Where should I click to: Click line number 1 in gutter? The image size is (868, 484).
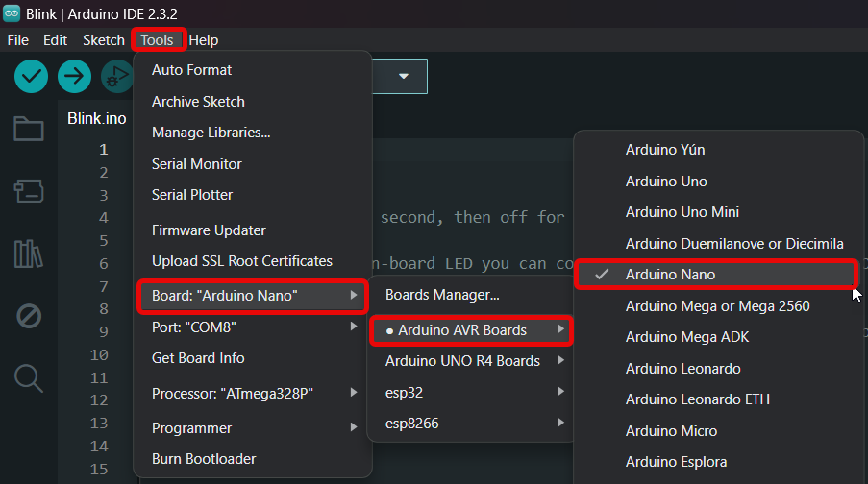[x=104, y=150]
